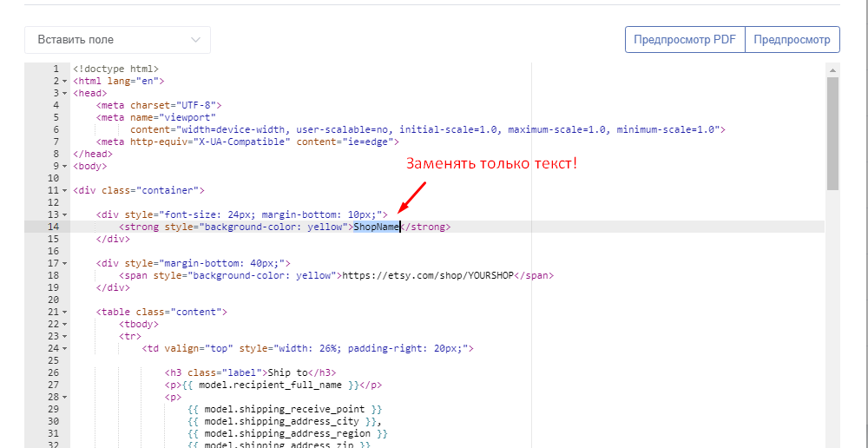This screenshot has height=448, width=868.
Task: Click the scrollbar up arrow
Action: point(832,69)
